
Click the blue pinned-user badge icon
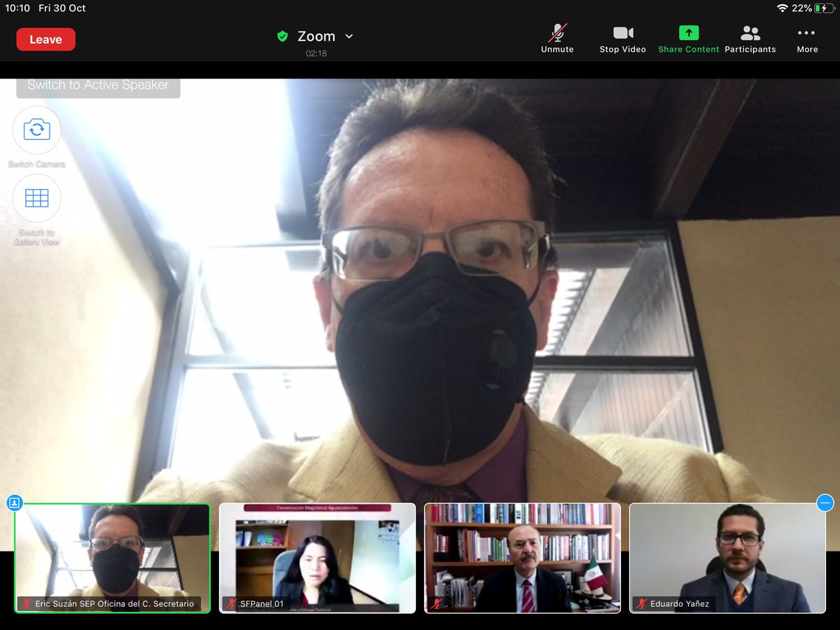15,503
